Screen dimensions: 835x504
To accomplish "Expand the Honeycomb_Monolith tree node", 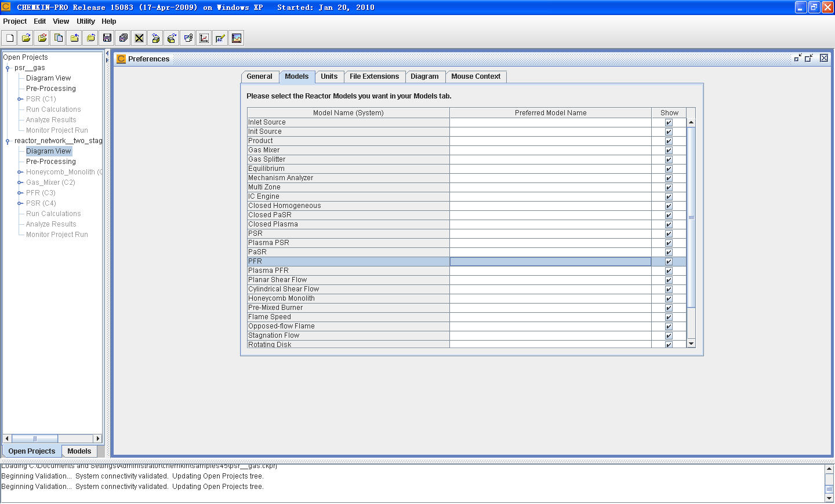I will [20, 172].
